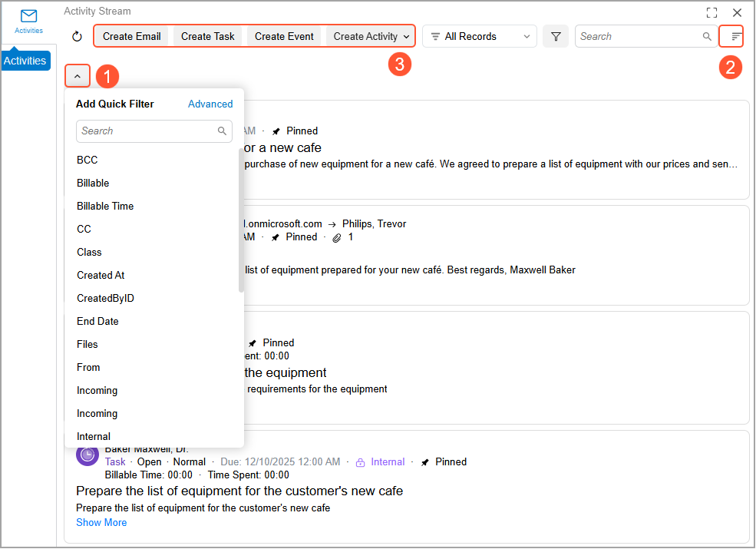The image size is (756, 549).
Task: Expand the Create Activity dropdown
Action: point(371,37)
